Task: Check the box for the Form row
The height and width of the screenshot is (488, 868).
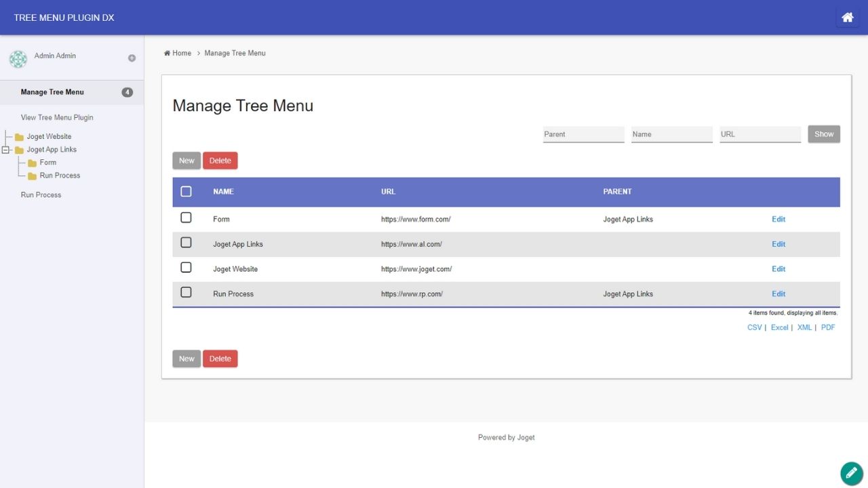Action: pos(186,218)
